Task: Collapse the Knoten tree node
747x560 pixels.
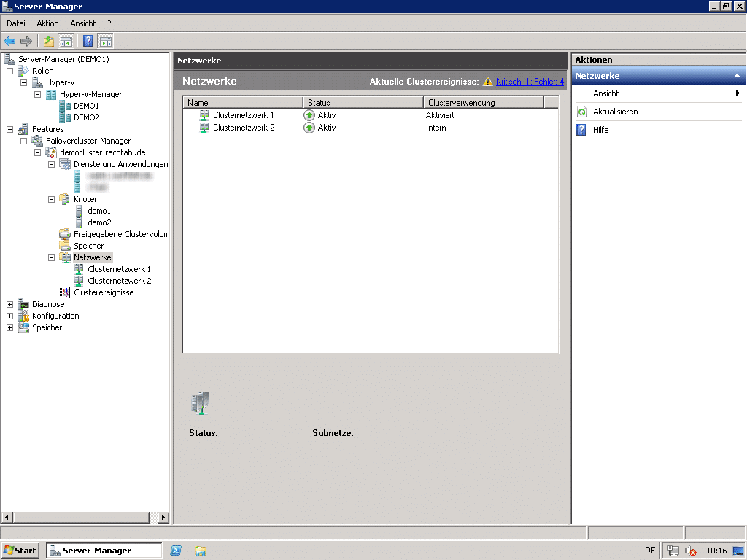Action: [x=51, y=199]
